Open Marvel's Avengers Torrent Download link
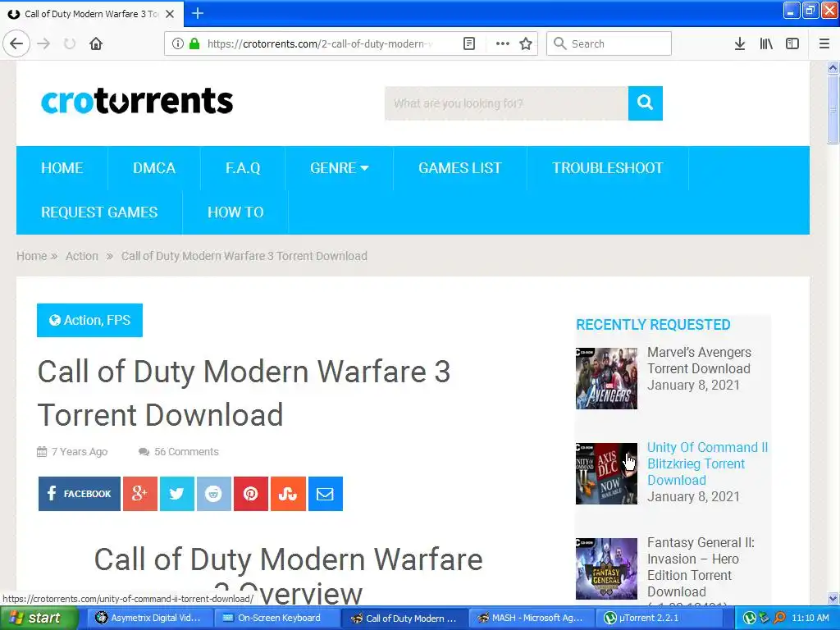Screen dimensions: 840x630 699,361
